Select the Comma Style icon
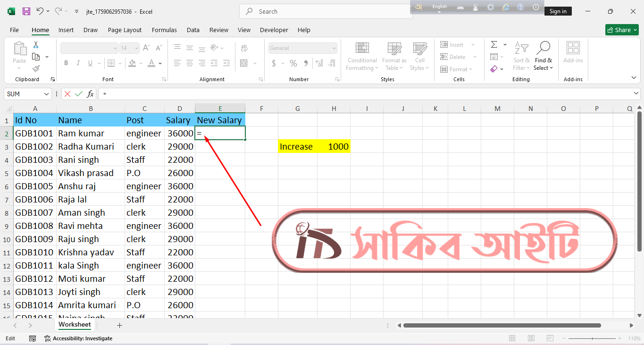644x345 pixels. (x=307, y=62)
